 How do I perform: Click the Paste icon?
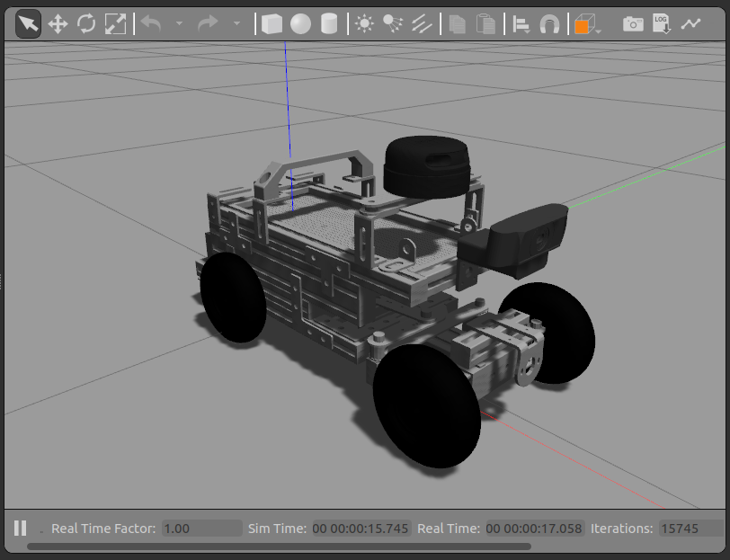click(x=486, y=24)
